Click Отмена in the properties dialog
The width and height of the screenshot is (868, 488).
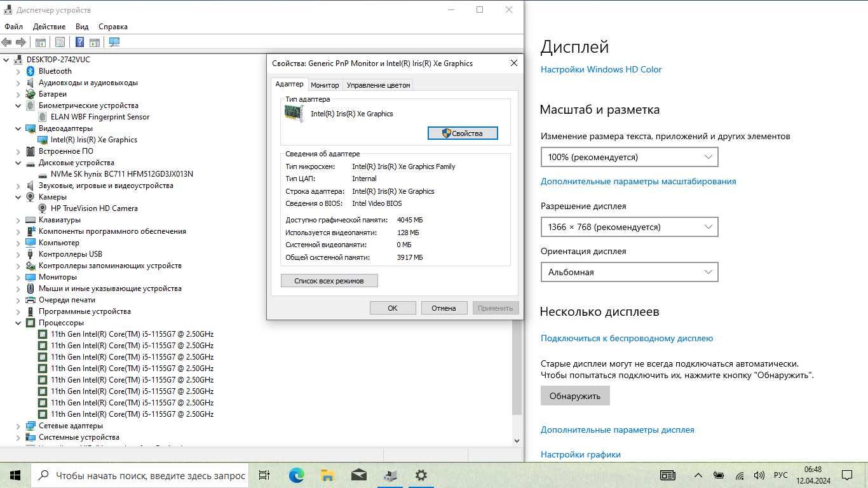(x=444, y=308)
